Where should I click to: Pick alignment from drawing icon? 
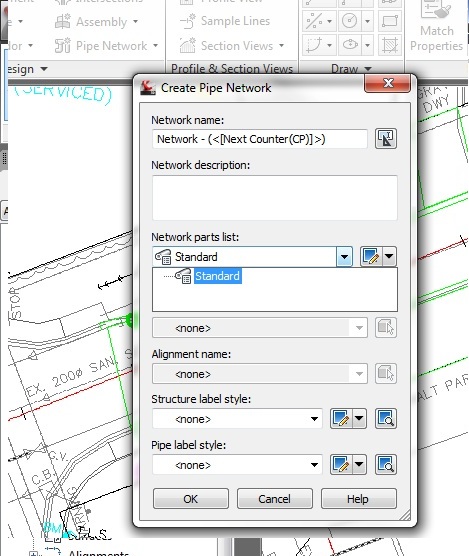click(x=386, y=374)
